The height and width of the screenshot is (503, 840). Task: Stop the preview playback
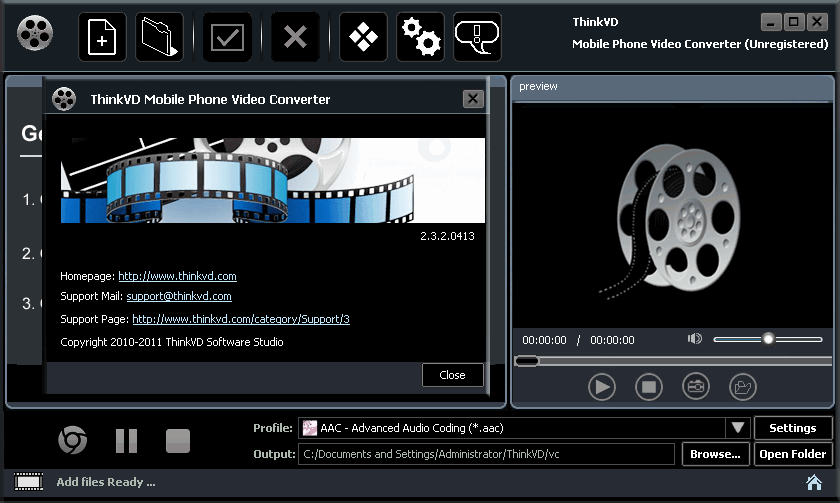[649, 387]
